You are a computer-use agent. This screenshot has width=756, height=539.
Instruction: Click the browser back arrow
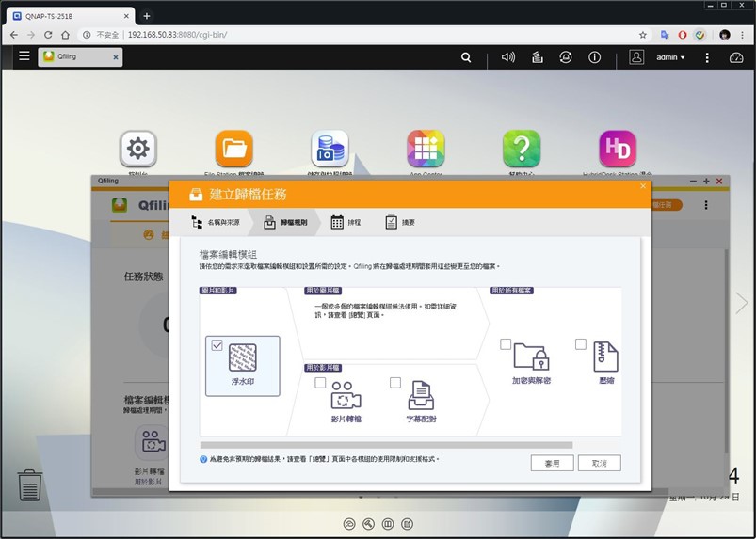coord(13,35)
